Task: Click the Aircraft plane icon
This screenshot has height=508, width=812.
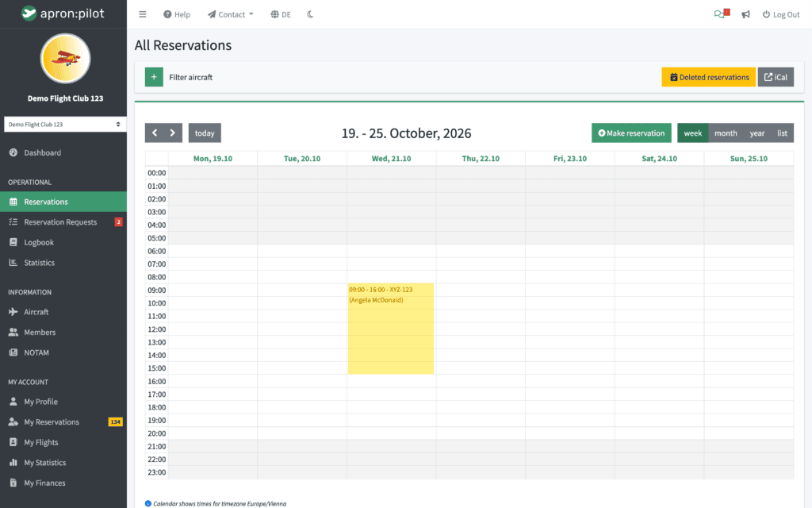Action: 13,311
